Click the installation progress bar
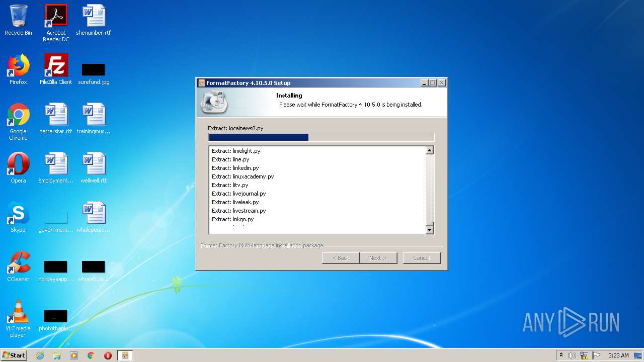 pyautogui.click(x=321, y=137)
